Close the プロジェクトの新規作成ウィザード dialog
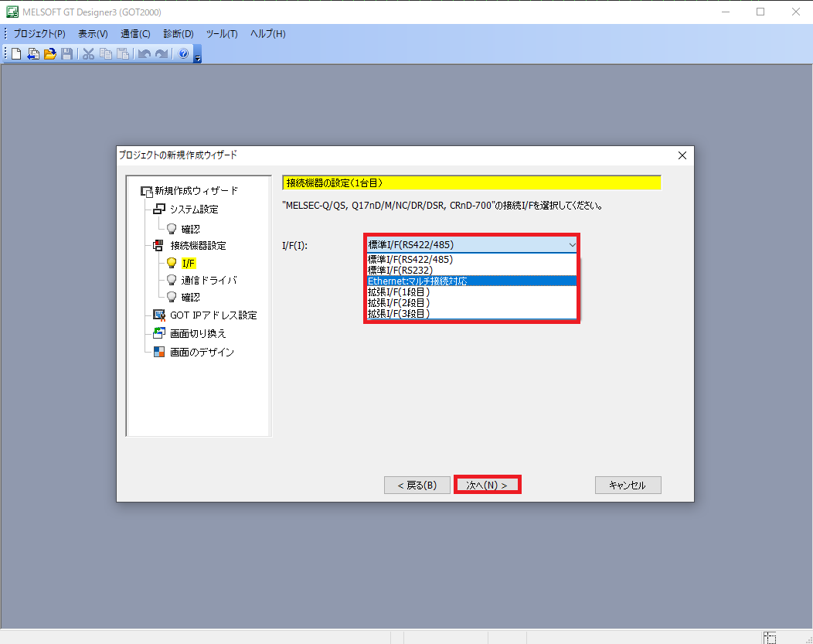 click(682, 155)
